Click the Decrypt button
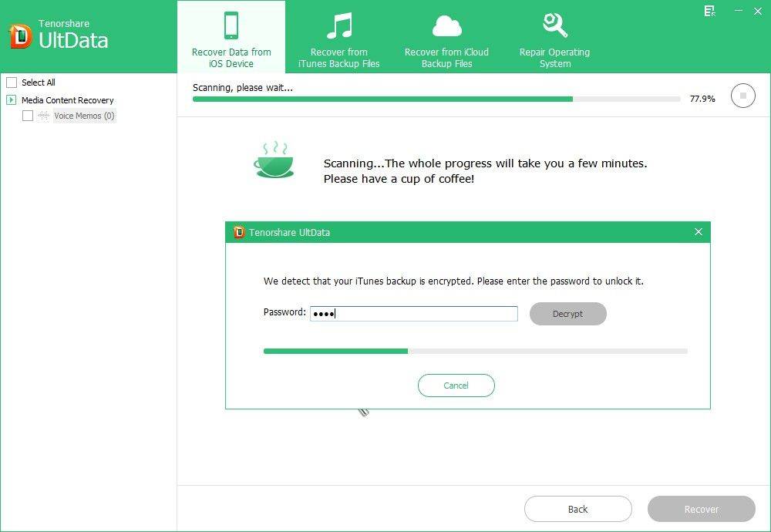 pyautogui.click(x=568, y=314)
